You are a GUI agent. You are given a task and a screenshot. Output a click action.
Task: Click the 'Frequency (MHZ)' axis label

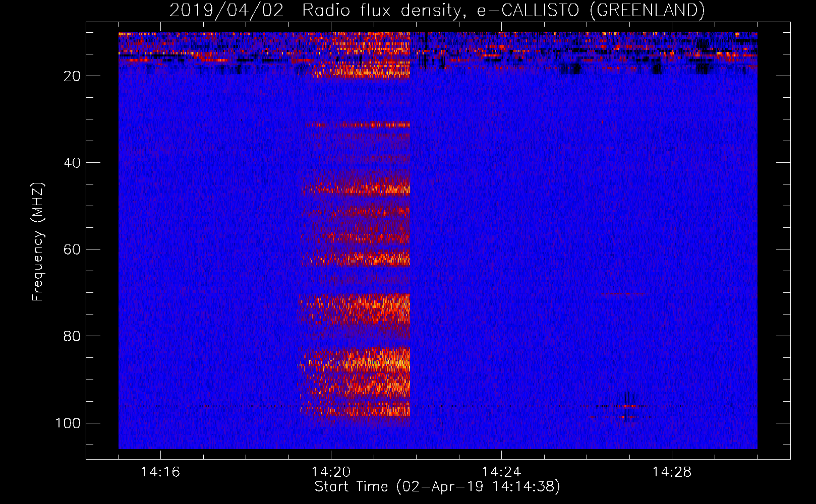[x=38, y=241]
